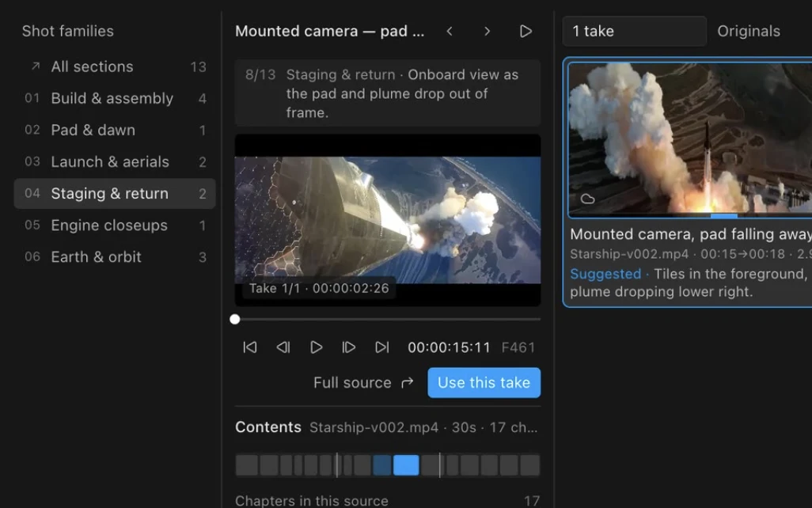
Task: Click the Mounted camera, pad falling away title
Action: (691, 234)
